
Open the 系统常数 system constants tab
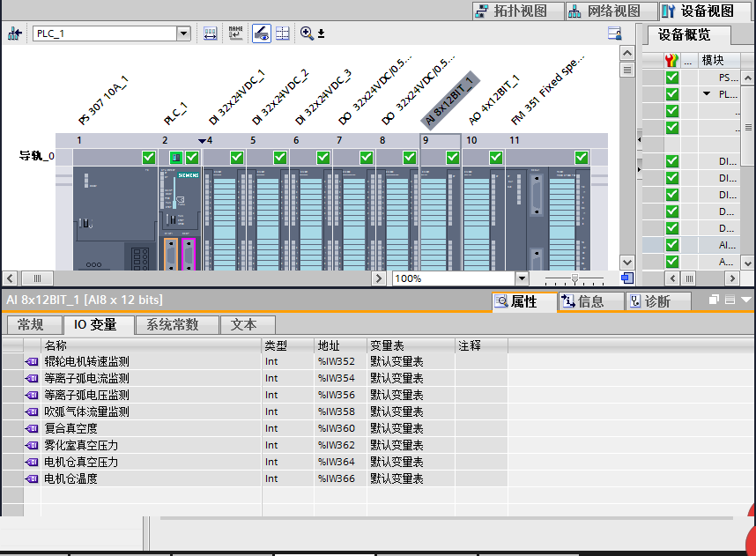click(177, 324)
